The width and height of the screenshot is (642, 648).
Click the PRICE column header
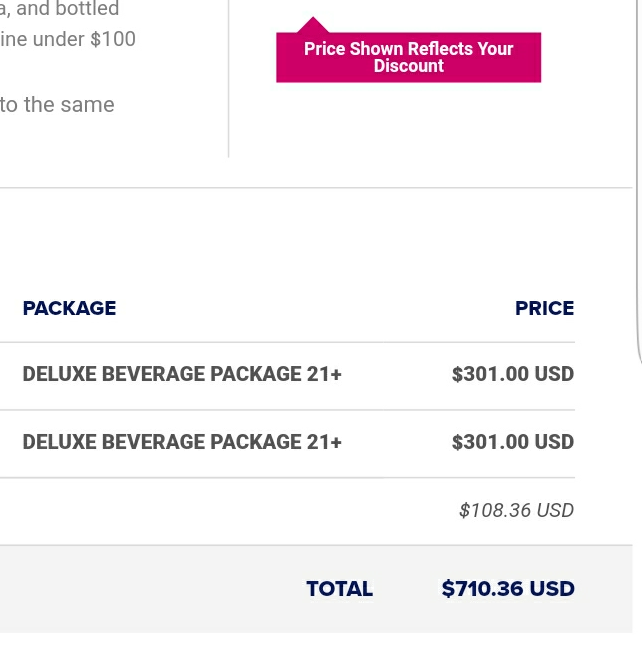[544, 308]
